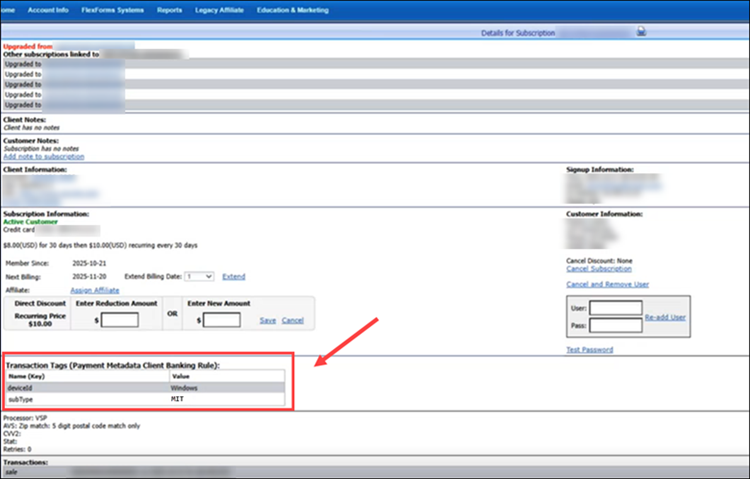Focus the Enter Reduction Amount field
The width and height of the screenshot is (750, 479).
pos(120,320)
